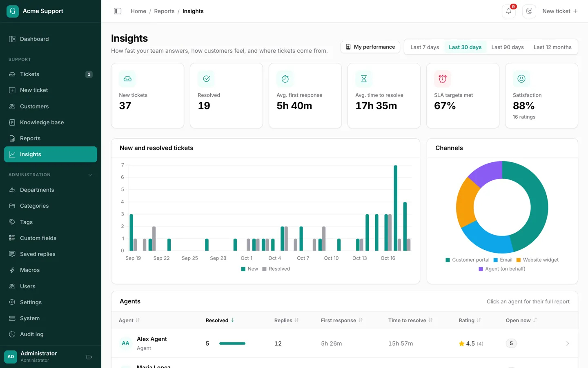Switch to Last 12 months range
Viewport: 588px width, 368px height.
coord(552,47)
